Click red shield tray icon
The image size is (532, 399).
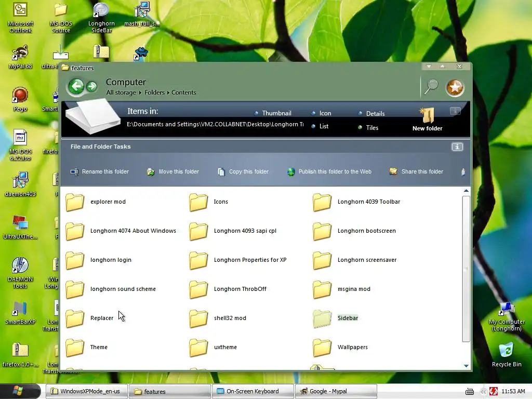(x=494, y=391)
